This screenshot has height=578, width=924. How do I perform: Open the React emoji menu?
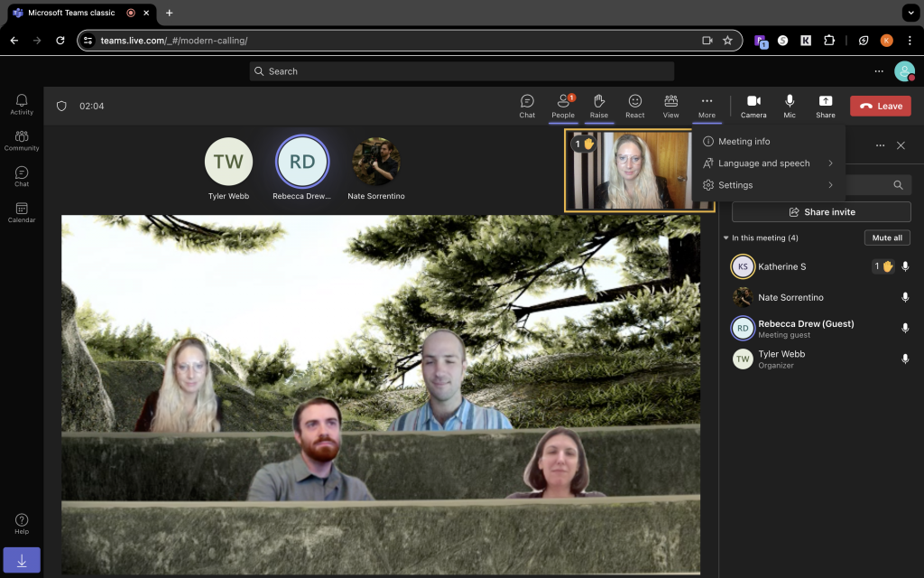pyautogui.click(x=634, y=106)
